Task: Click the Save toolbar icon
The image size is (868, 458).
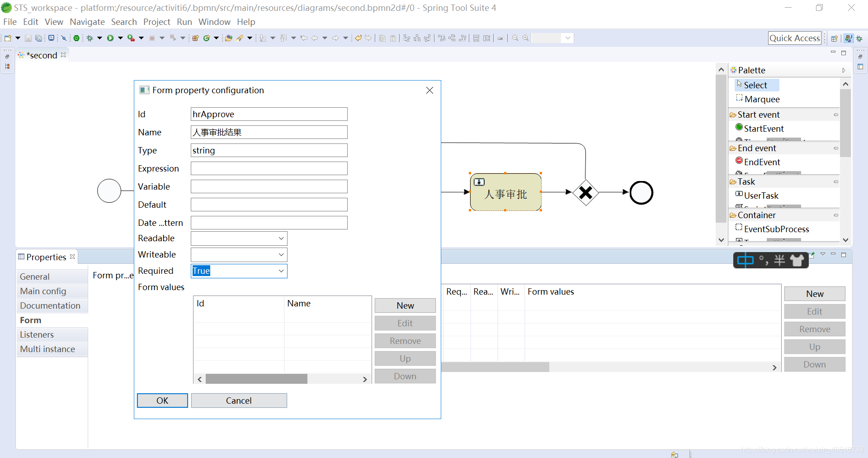Action: (x=28, y=38)
